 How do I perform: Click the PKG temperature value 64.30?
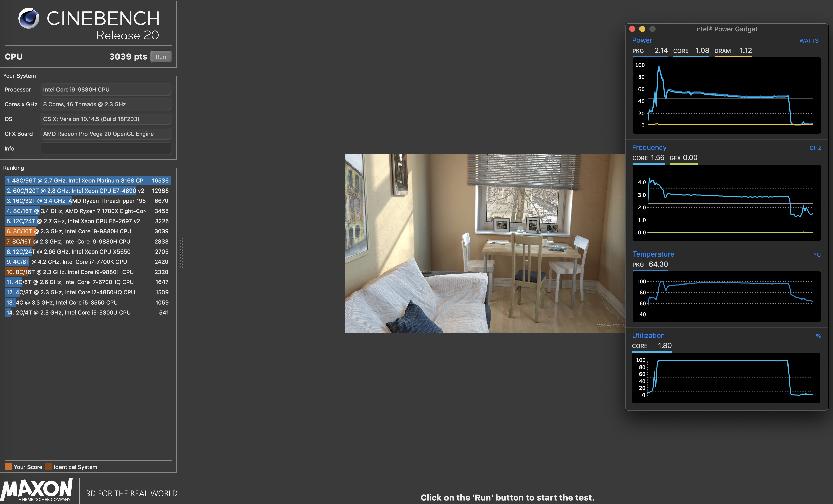[658, 264]
